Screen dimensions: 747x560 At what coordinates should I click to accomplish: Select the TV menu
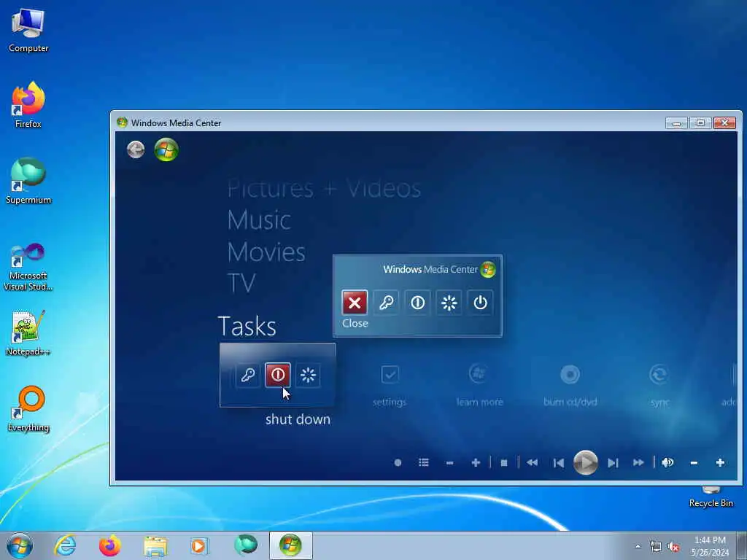pos(241,283)
